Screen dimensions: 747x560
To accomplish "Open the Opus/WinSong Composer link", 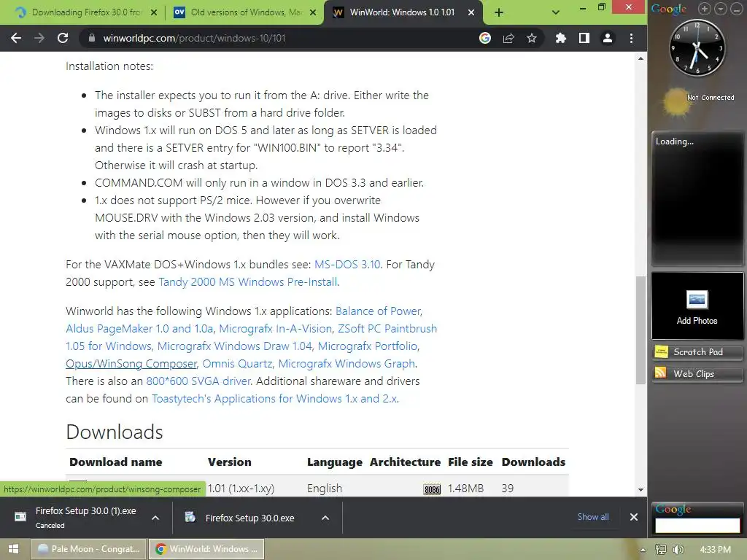I will (131, 364).
